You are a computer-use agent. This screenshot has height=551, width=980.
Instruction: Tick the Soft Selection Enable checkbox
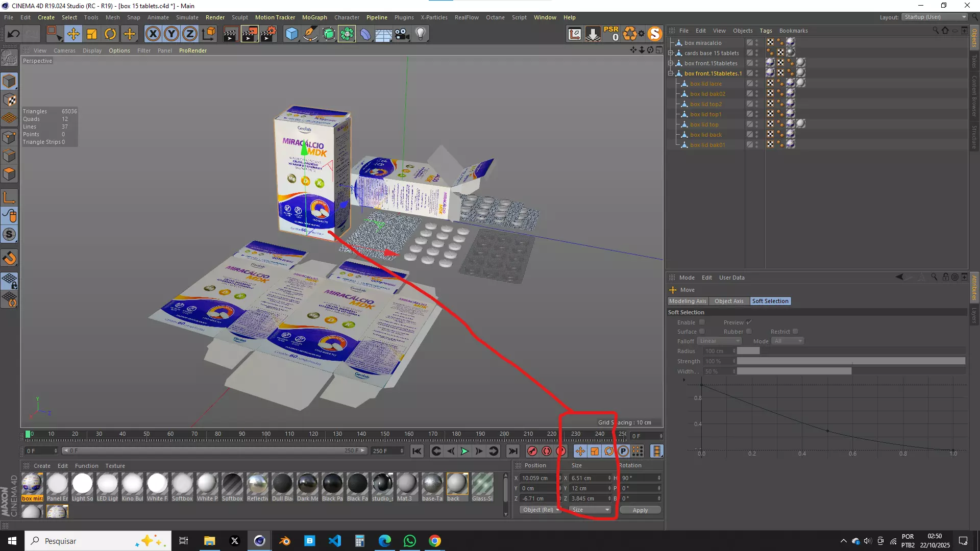coord(702,322)
